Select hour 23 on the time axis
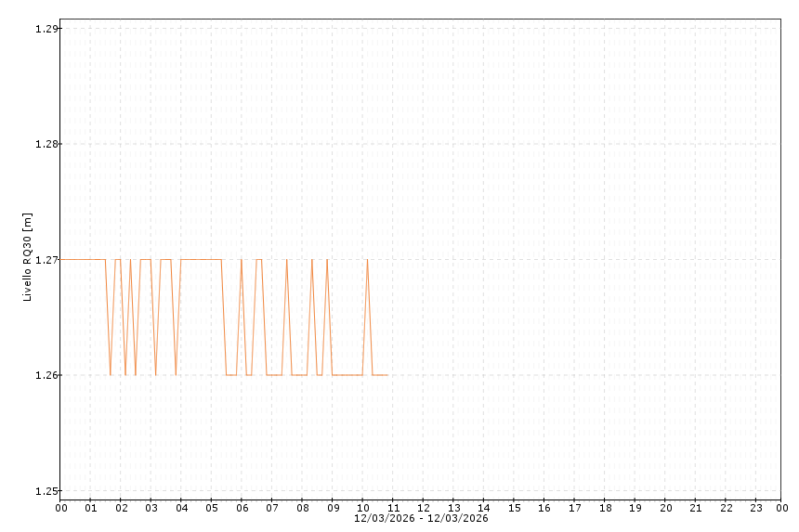 click(x=755, y=508)
